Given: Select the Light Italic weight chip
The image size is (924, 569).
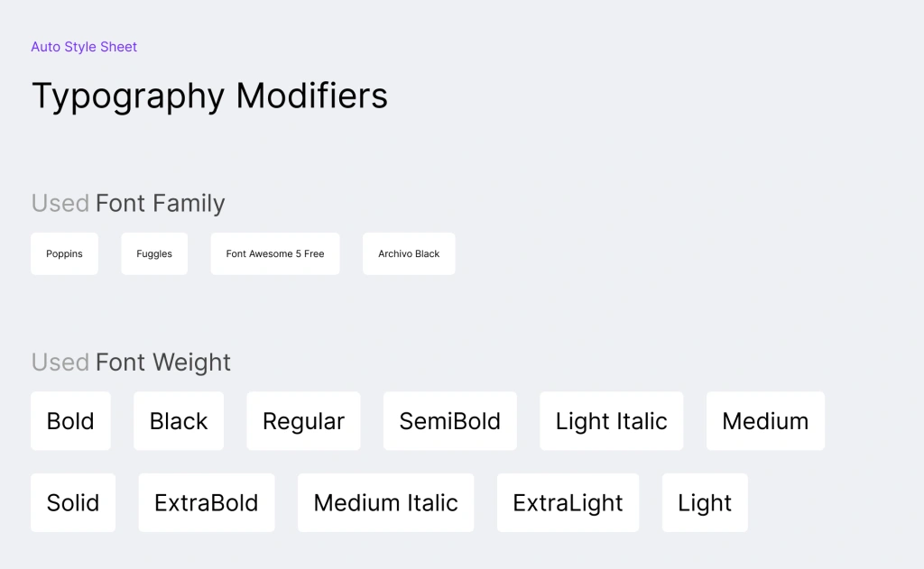Looking at the screenshot, I should [x=612, y=421].
